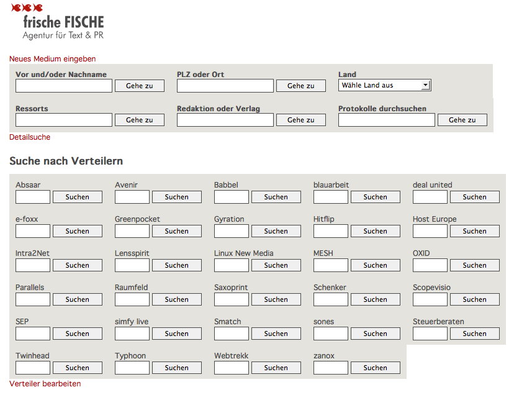Focus the simfy live search field
Screen dimensions: 532x400
pyautogui.click(x=132, y=334)
